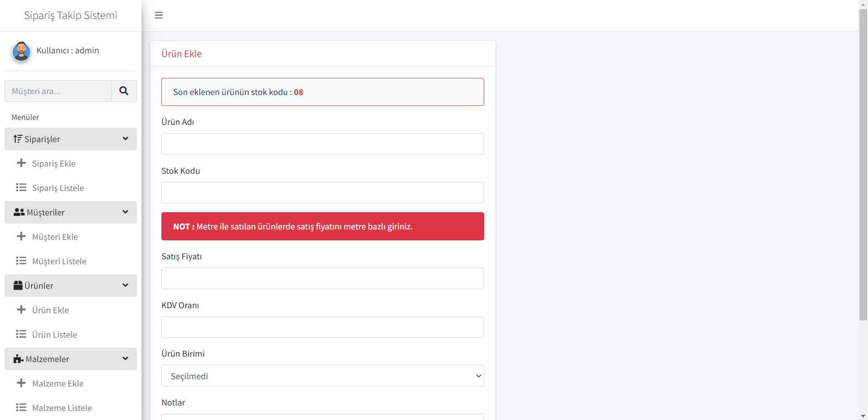
Task: Go to Ürün Ekle in sidebar
Action: (x=50, y=310)
